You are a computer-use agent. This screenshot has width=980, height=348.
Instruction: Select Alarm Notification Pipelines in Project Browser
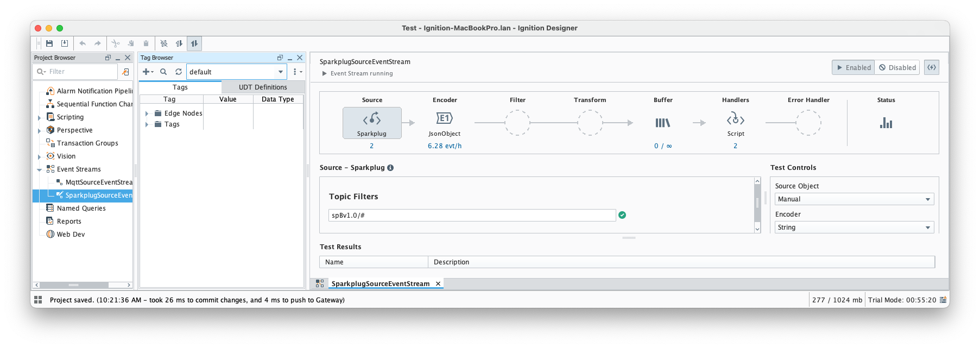90,91
